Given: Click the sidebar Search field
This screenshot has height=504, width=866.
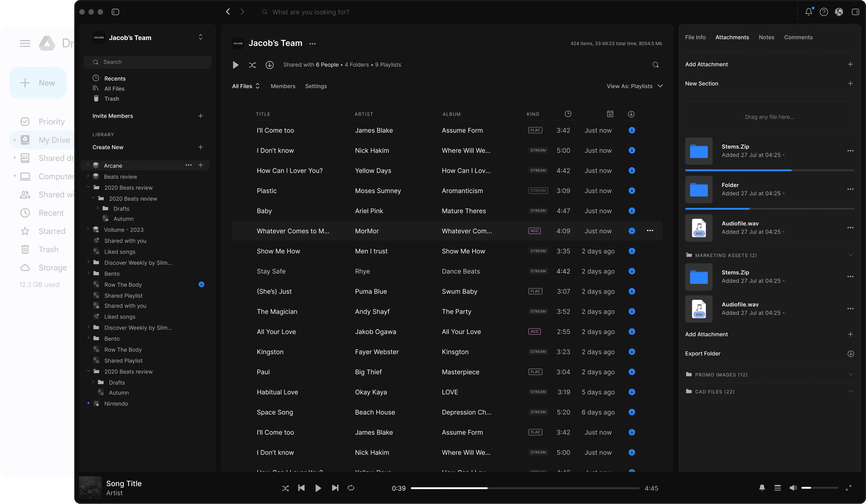Looking at the screenshot, I should (x=147, y=62).
